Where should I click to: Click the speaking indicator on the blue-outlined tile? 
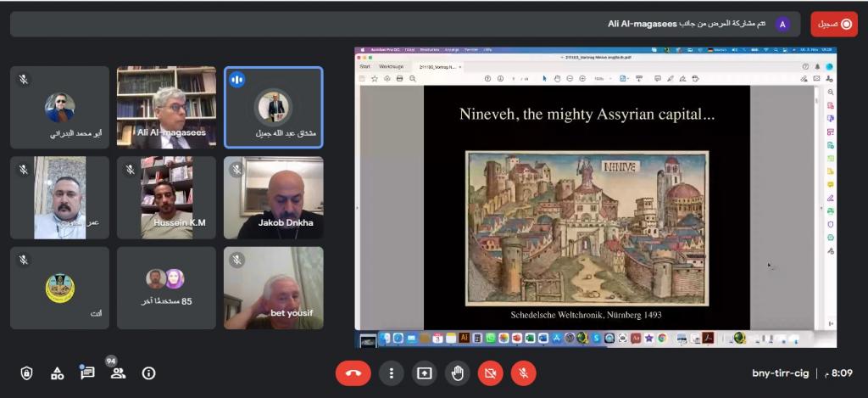pyautogui.click(x=237, y=79)
